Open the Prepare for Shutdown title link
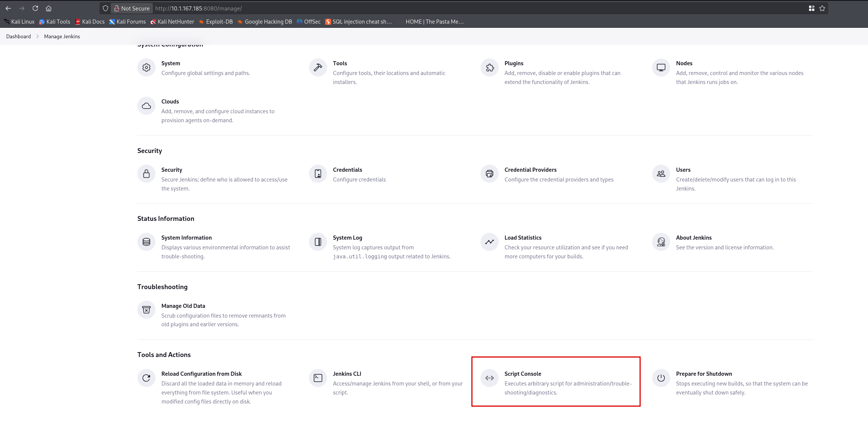 coord(704,374)
